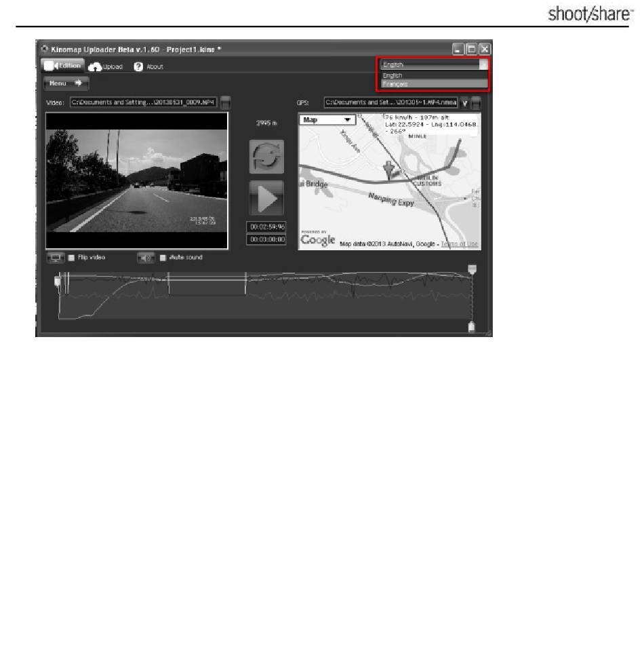Switch to the Edition tab
644x645 pixels.
(63, 65)
